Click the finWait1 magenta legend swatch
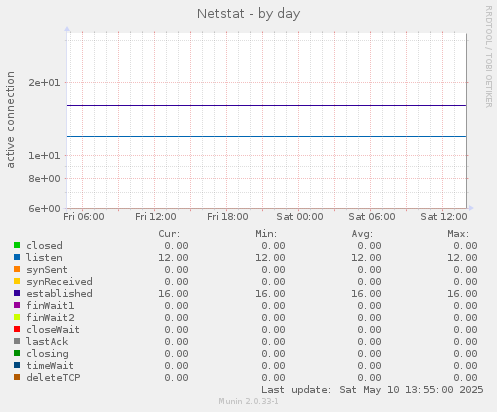 [17, 305]
